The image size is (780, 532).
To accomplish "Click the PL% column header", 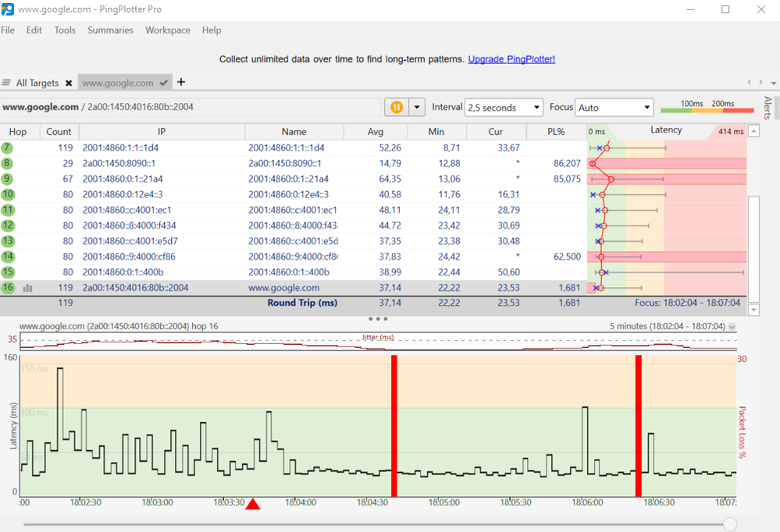I will click(556, 132).
